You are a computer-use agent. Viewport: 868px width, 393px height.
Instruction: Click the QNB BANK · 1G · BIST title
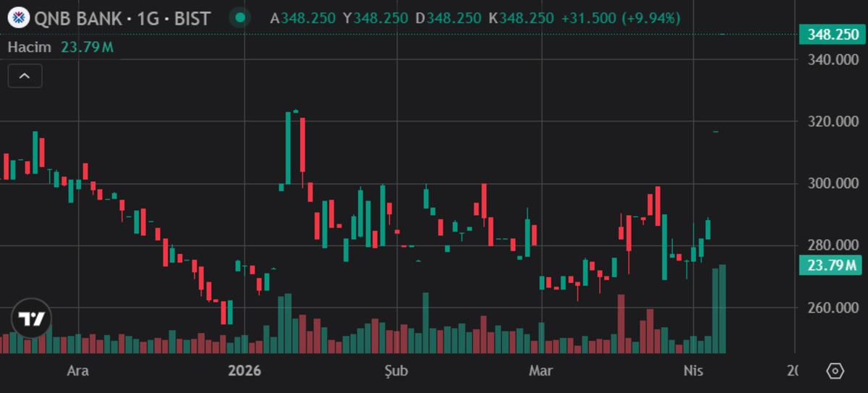click(121, 17)
